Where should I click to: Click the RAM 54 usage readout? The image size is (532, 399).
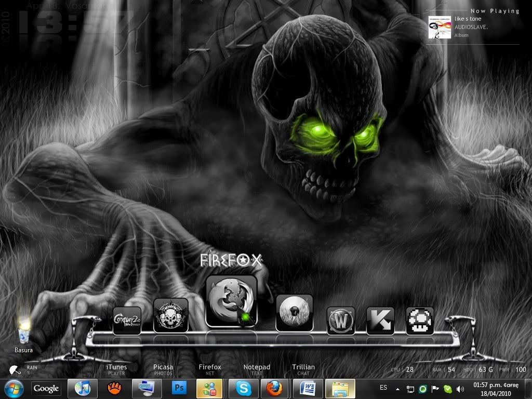click(444, 369)
